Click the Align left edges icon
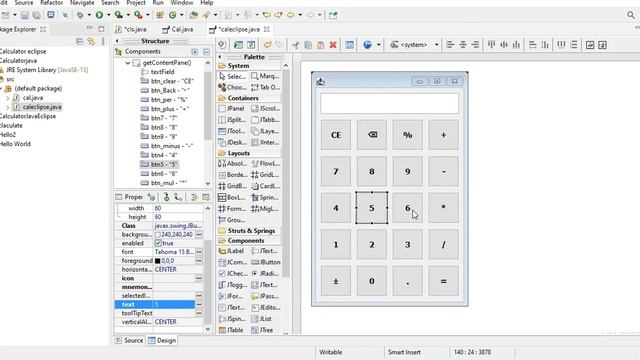The image size is (640, 360). [x=450, y=45]
